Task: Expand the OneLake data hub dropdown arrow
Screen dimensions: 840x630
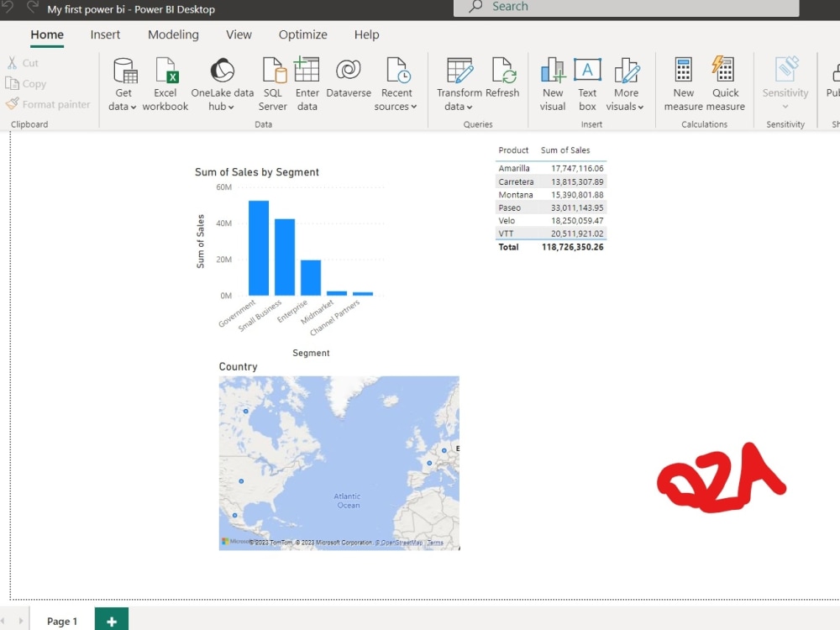Action: (x=231, y=108)
